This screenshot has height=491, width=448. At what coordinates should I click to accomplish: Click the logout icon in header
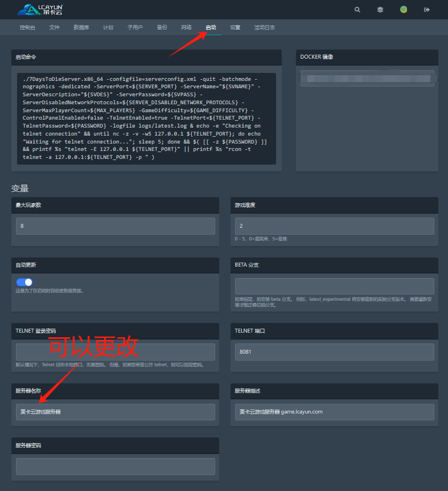(x=427, y=10)
